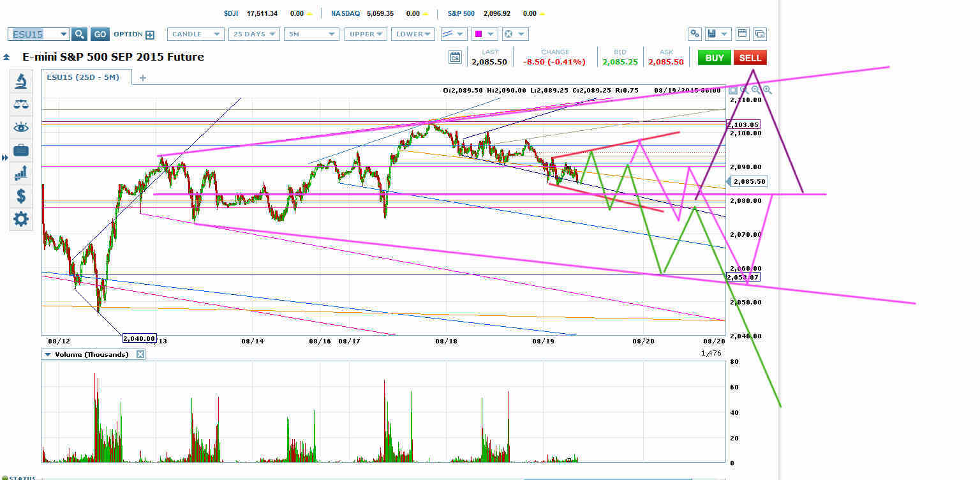Click the pop-out windows icon

point(760,34)
